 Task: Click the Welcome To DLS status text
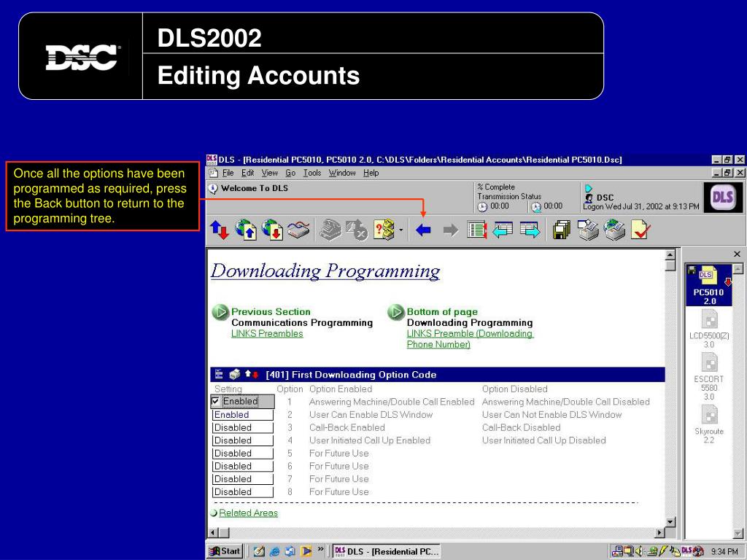tap(255, 188)
